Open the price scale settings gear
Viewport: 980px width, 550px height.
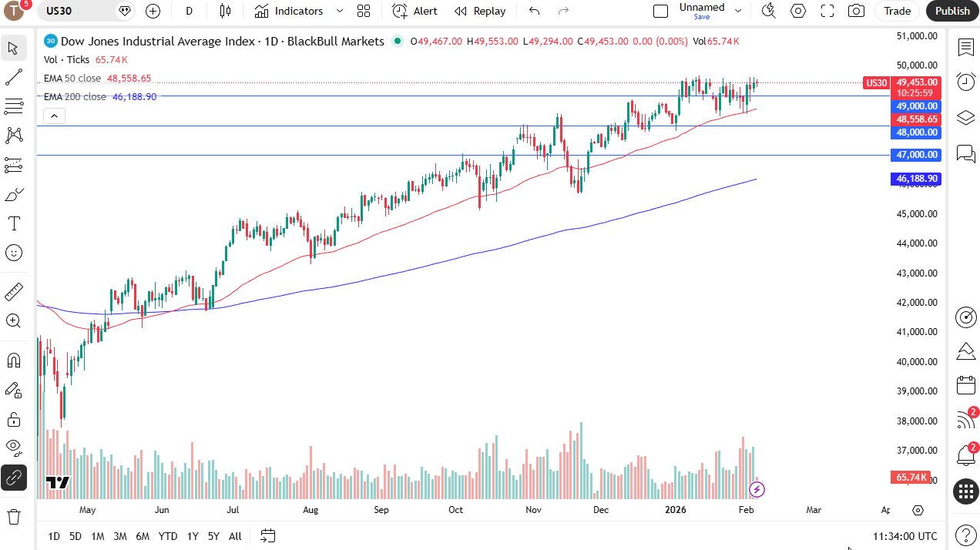coord(918,510)
